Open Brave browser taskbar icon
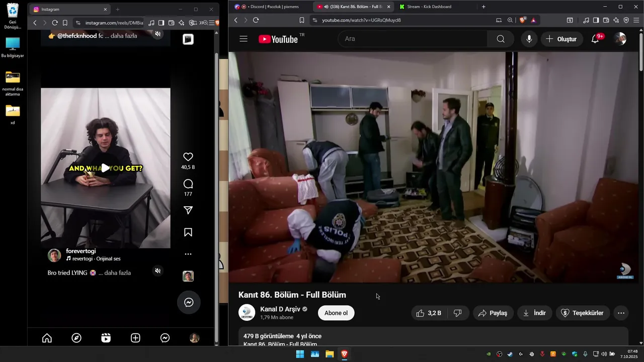This screenshot has height=362, width=644. [x=344, y=354]
